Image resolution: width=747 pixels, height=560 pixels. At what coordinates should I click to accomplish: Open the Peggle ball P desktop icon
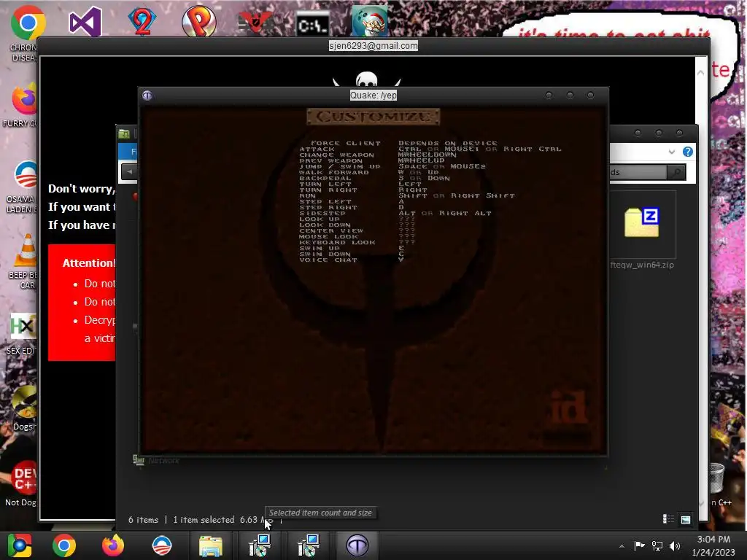[x=199, y=21]
